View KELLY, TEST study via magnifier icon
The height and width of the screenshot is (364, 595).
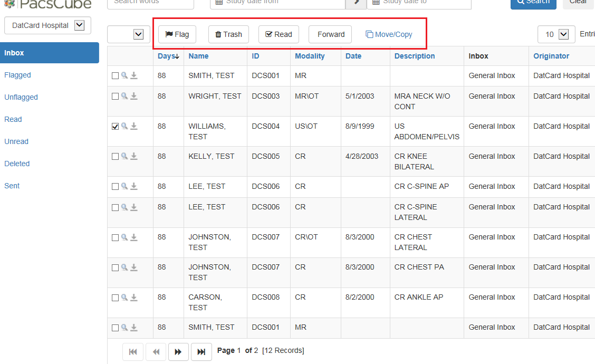tap(124, 156)
